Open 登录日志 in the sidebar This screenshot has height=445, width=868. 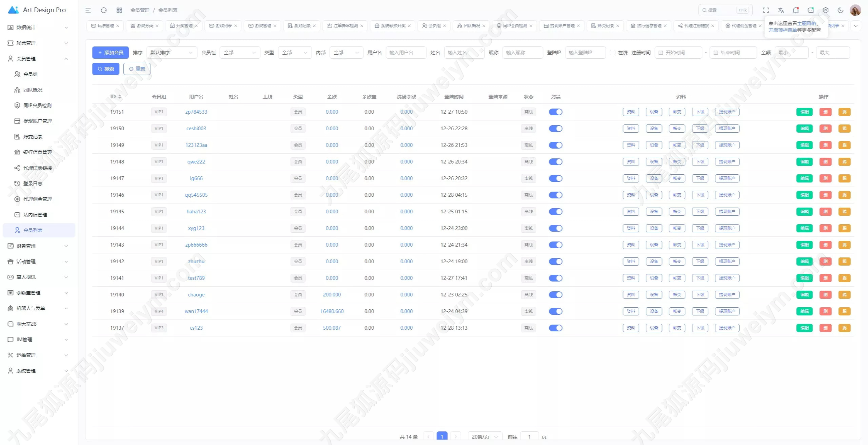(x=33, y=183)
